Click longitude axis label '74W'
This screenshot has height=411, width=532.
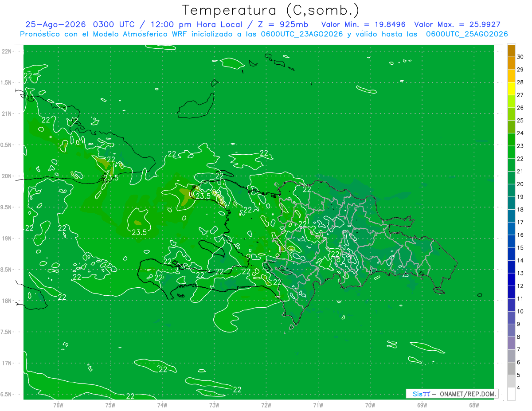[162, 405]
